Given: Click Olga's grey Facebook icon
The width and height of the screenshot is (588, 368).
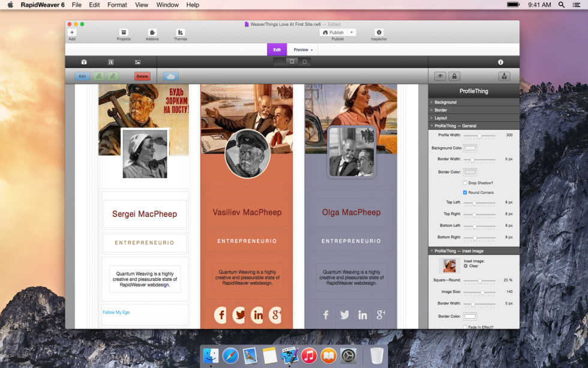Looking at the screenshot, I should coord(326,315).
